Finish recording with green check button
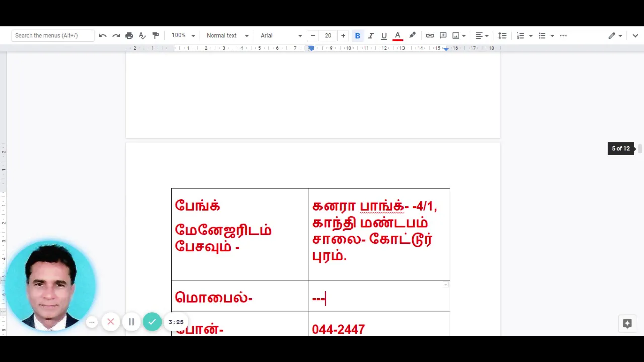 [x=152, y=322]
